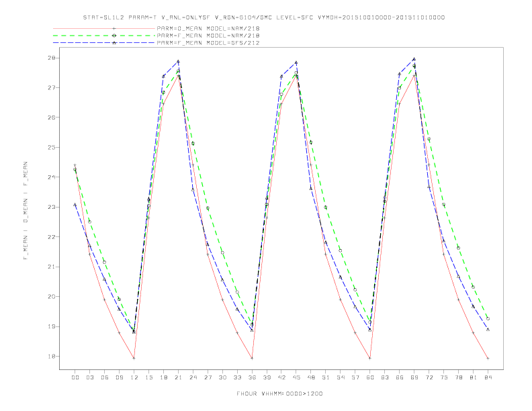Image resolution: width=532 pixels, height=411 pixels.
Task: Click the x-axis tick label 33
Action: [x=237, y=377]
